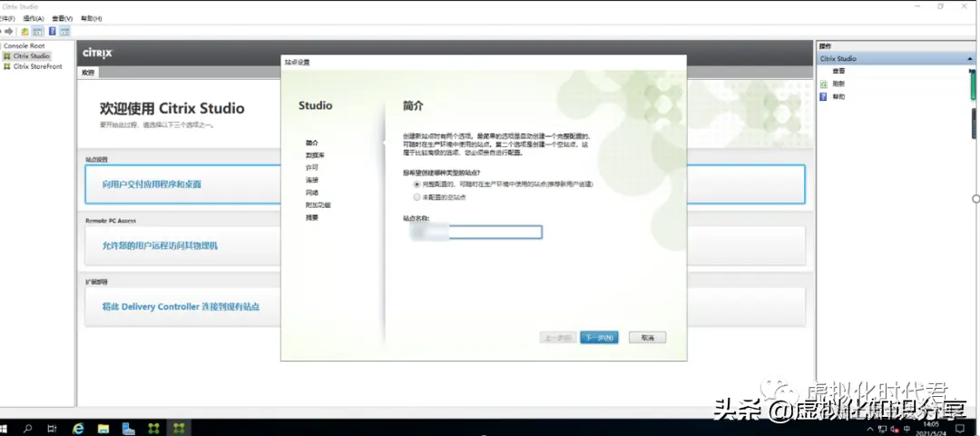This screenshot has width=980, height=436.
Task: Select the 简介 step in the wizard
Action: click(x=312, y=143)
